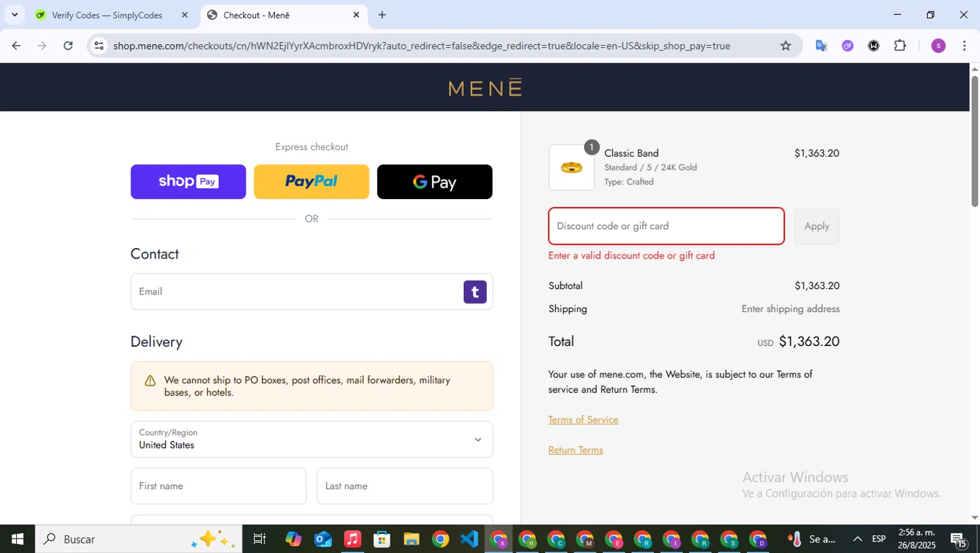The width and height of the screenshot is (980, 553).
Task: Click the Apply discount button
Action: tap(817, 226)
